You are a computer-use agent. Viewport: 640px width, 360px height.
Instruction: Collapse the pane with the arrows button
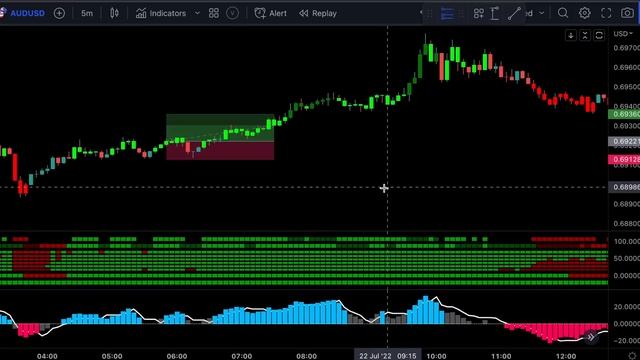pyautogui.click(x=585, y=35)
